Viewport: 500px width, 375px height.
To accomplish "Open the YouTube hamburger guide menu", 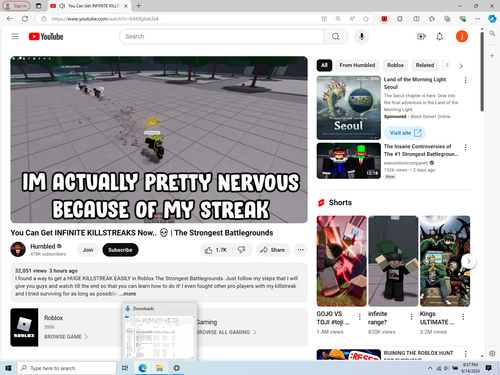I will click(x=15, y=36).
